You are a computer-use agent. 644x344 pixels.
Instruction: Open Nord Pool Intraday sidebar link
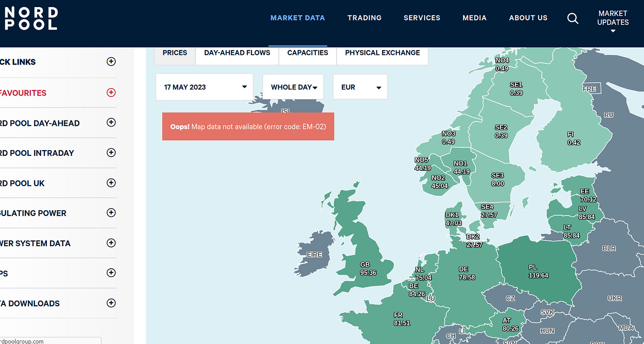[x=37, y=153]
